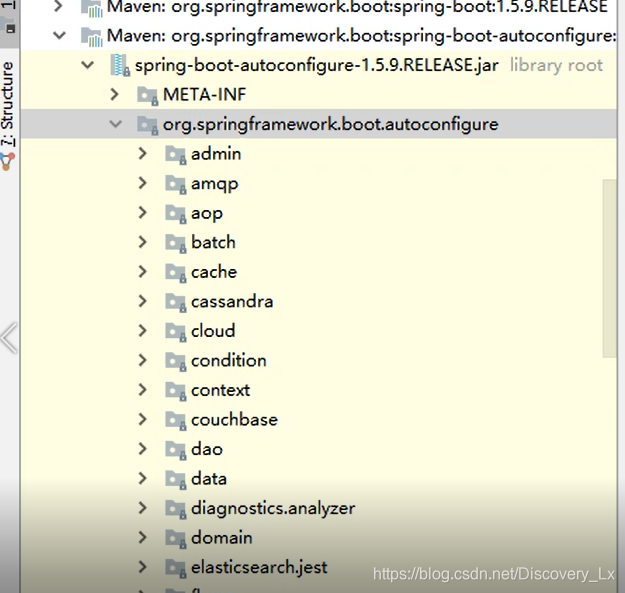Expand the couchbase package arrow
The height and width of the screenshot is (593, 625).
click(143, 419)
